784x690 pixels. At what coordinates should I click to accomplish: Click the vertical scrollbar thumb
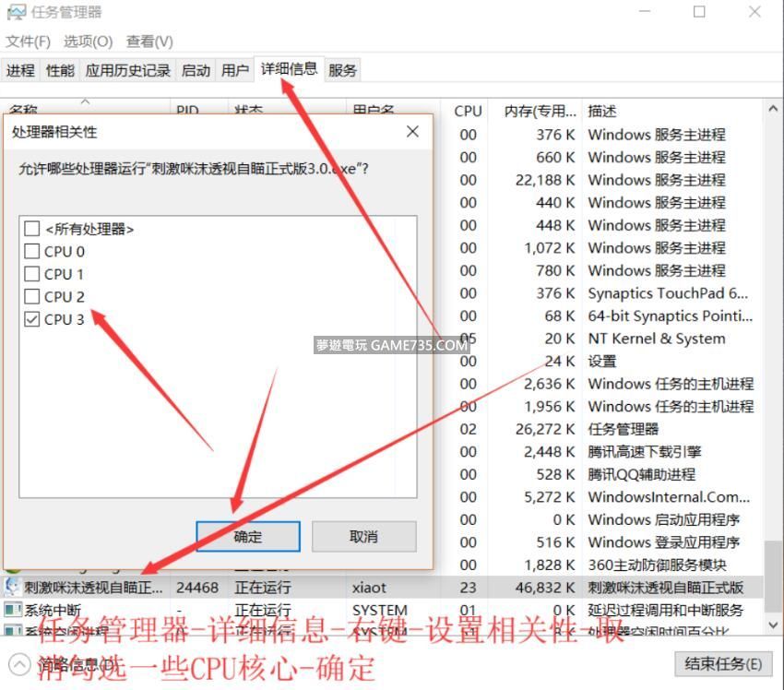[x=773, y=575]
